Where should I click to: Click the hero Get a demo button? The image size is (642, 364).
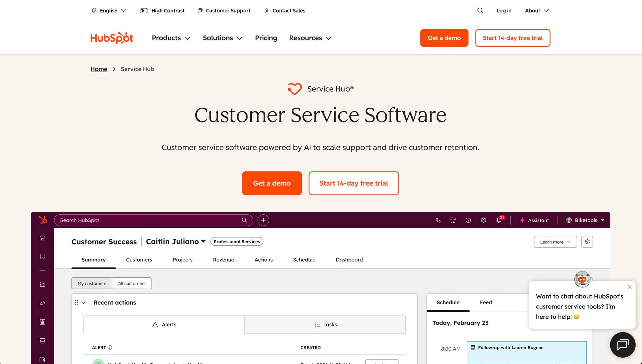click(x=272, y=183)
